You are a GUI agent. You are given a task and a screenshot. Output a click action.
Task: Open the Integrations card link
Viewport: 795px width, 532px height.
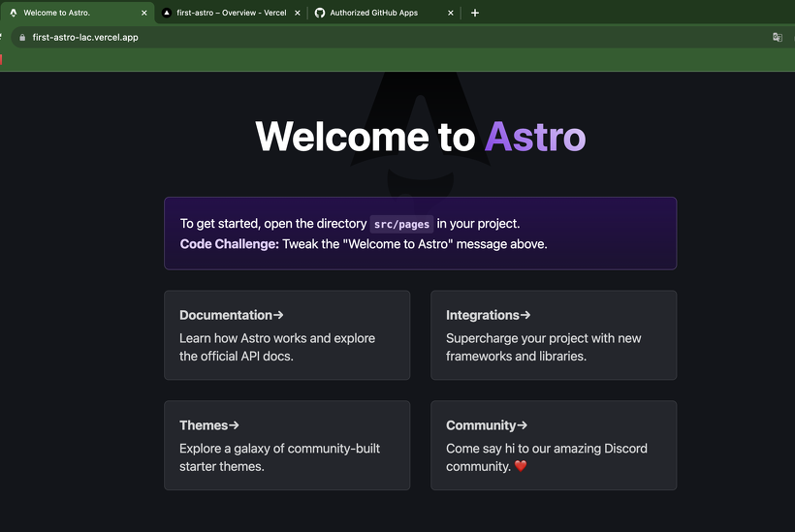pyautogui.click(x=554, y=335)
